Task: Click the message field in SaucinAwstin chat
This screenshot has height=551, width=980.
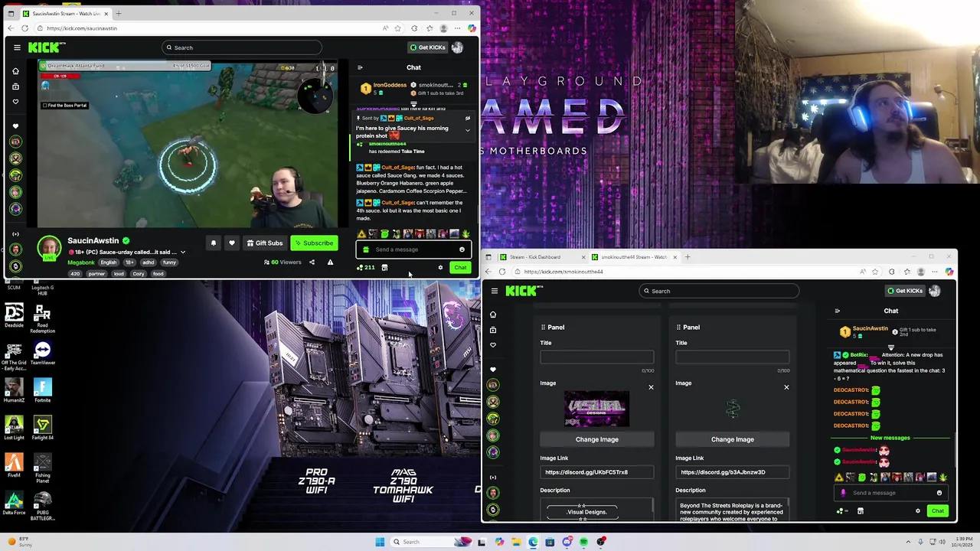Action: [x=413, y=249]
